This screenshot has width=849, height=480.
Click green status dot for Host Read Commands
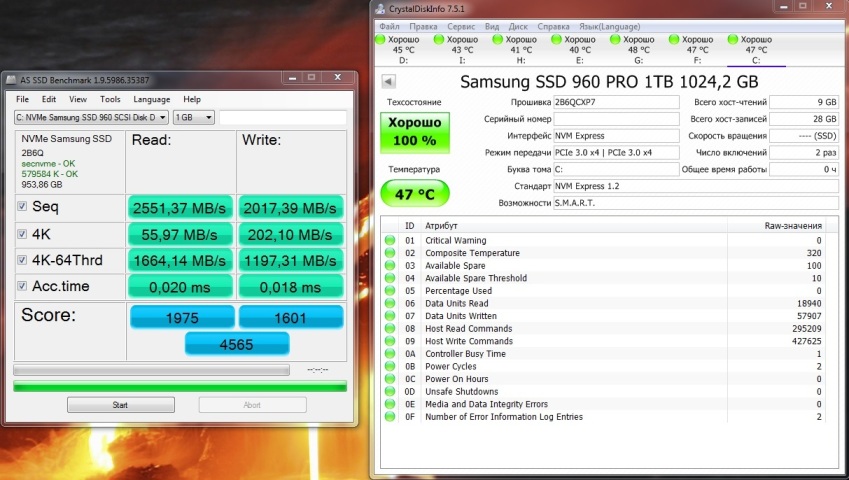390,328
